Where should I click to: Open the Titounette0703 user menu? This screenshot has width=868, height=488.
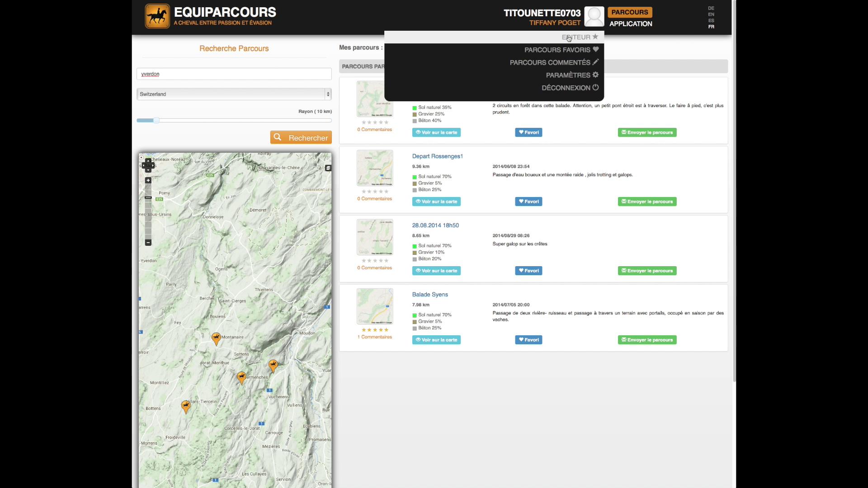tap(542, 13)
